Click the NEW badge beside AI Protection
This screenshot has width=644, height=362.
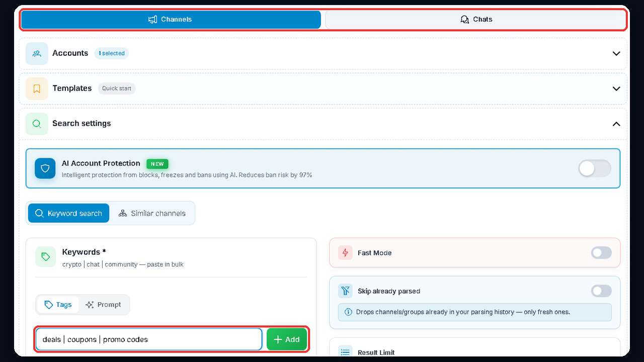(x=157, y=164)
